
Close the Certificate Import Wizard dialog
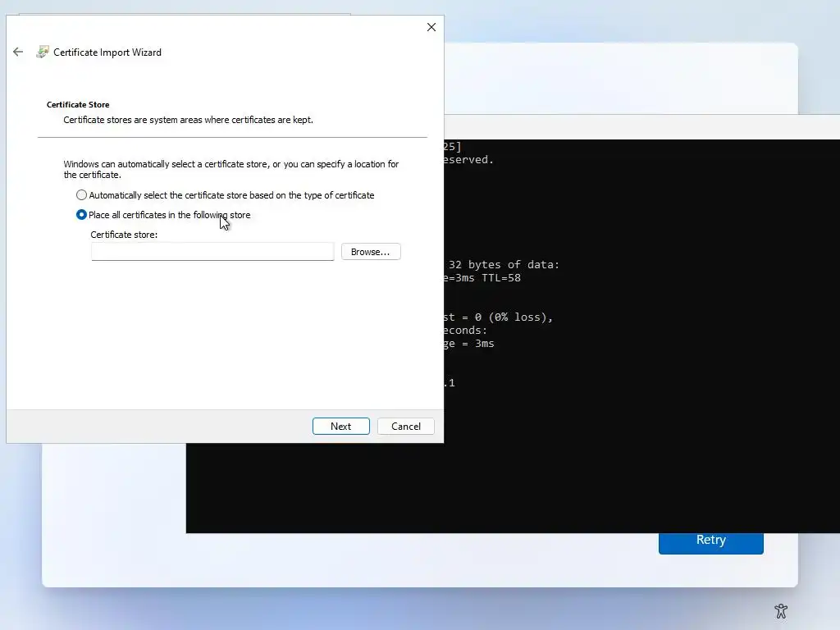point(431,27)
